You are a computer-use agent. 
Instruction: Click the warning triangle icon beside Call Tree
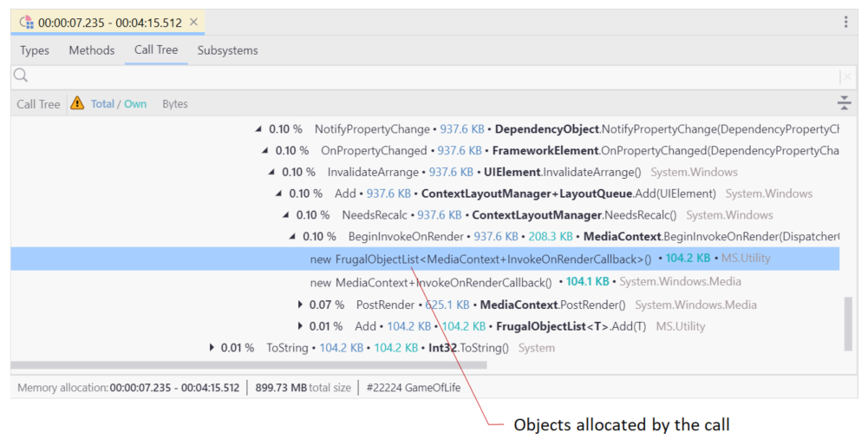pos(77,103)
